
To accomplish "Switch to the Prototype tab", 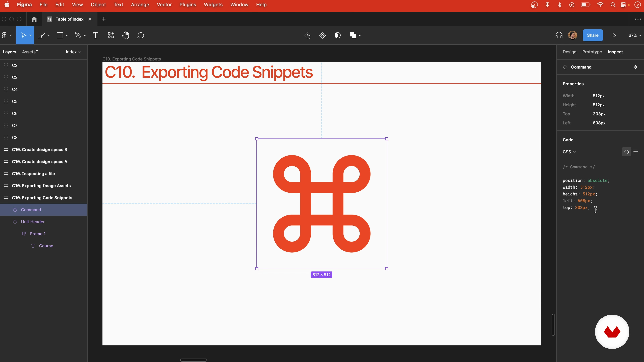I will pos(592,52).
